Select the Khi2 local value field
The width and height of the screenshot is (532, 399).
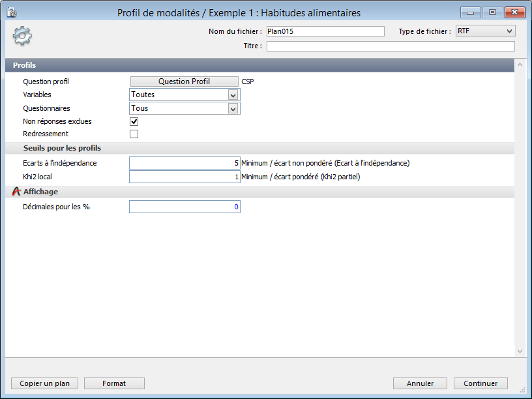tap(185, 177)
